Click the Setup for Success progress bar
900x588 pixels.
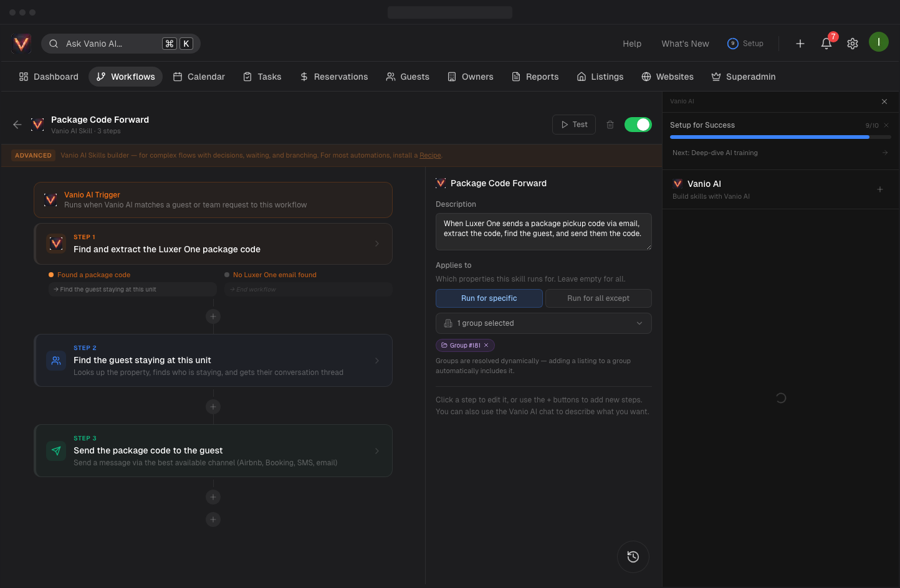pos(770,137)
